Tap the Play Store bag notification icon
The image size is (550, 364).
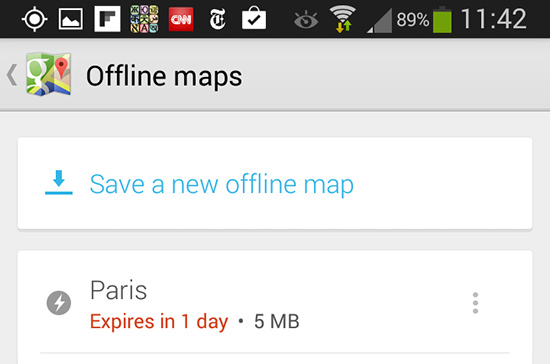(x=254, y=18)
